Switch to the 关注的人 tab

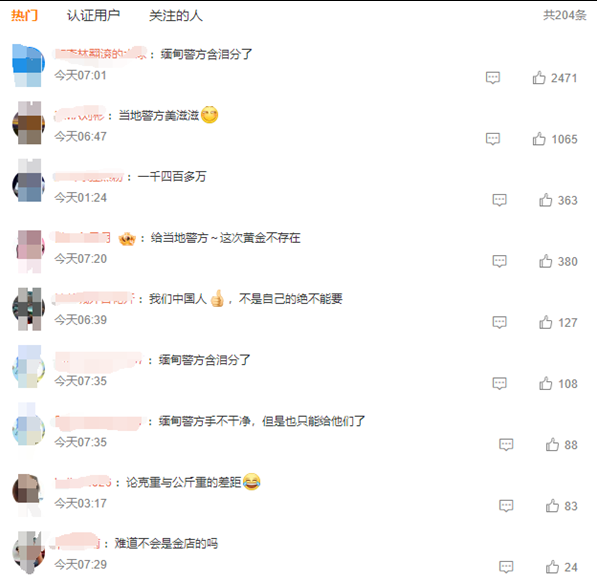tap(176, 15)
